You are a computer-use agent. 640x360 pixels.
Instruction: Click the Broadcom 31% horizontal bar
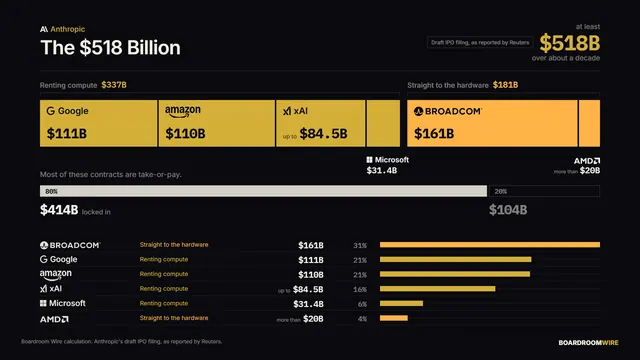[x=490, y=244]
